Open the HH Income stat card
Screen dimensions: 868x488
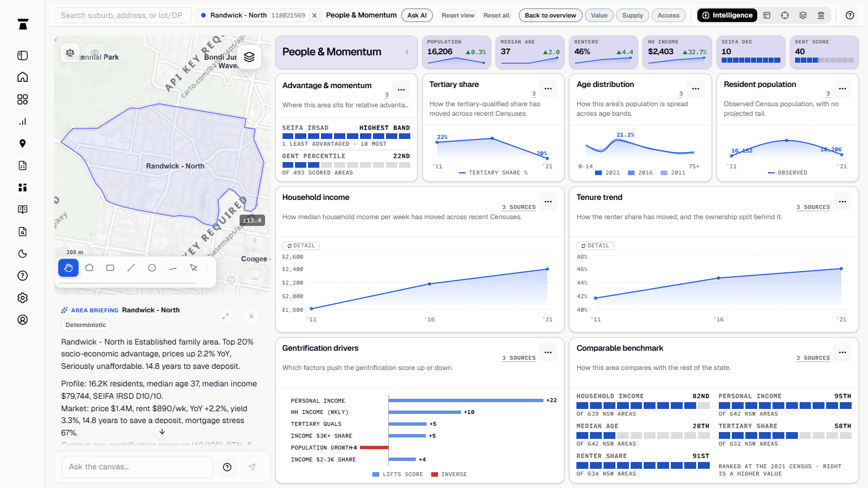pos(677,52)
